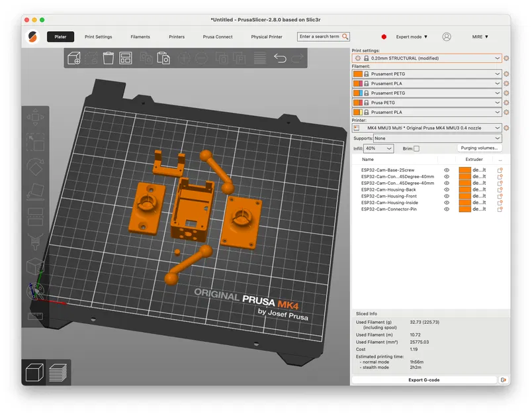532x414 pixels.
Task: Click color swatch of Prusa PETG filament
Action: [x=358, y=103]
